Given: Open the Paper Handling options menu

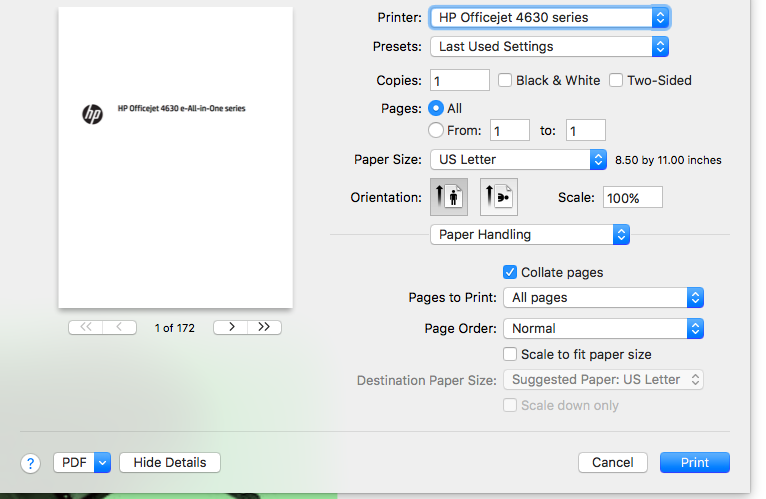Looking at the screenshot, I should (530, 235).
